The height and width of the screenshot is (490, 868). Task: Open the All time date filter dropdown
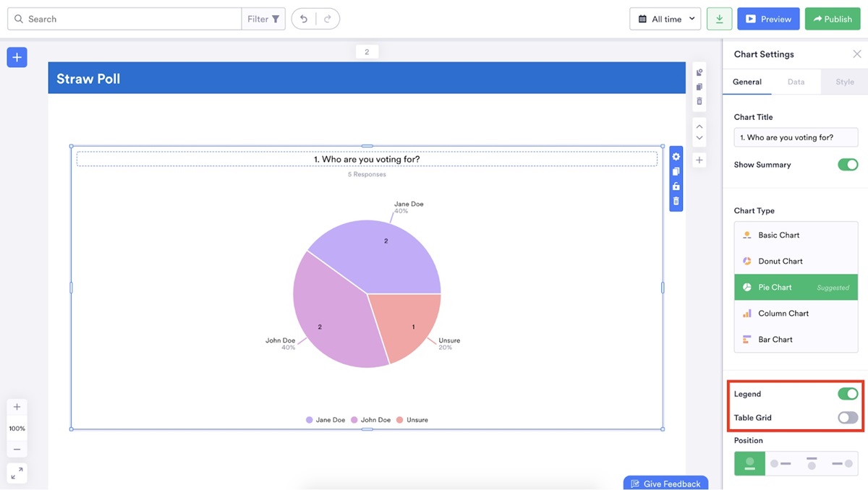(665, 18)
